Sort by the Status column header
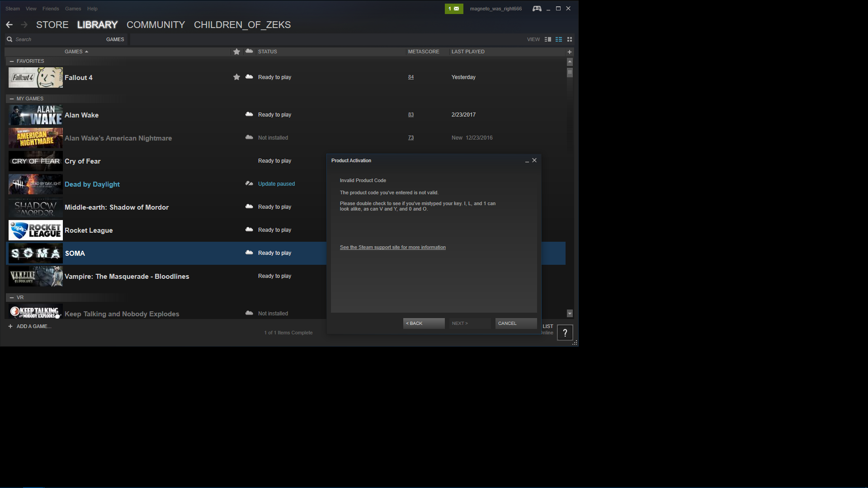Viewport: 868px width, 488px height. point(268,52)
